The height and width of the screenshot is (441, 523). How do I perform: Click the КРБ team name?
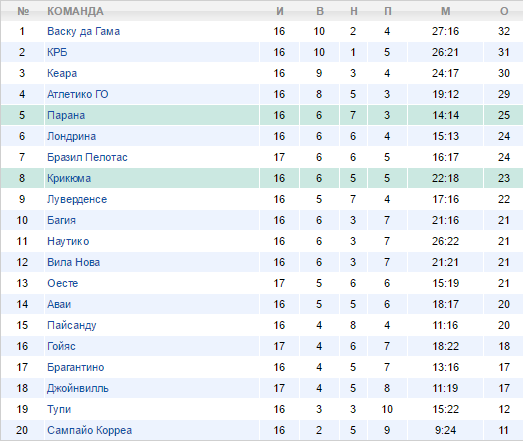tap(57, 52)
